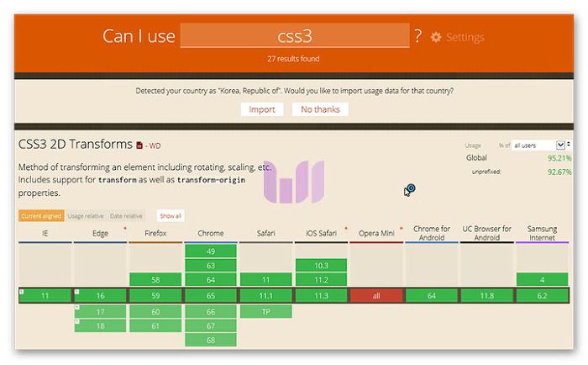Click the Firefox column header
588x365 pixels.
click(x=155, y=233)
